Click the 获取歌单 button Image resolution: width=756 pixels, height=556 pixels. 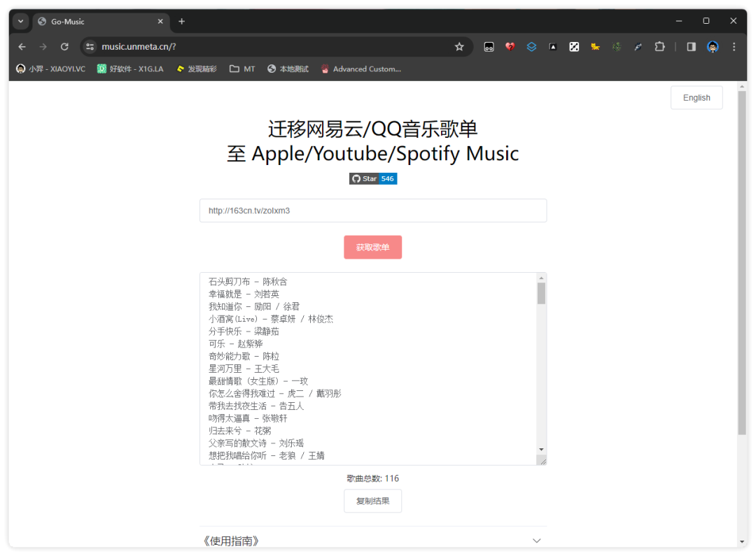pyautogui.click(x=372, y=247)
